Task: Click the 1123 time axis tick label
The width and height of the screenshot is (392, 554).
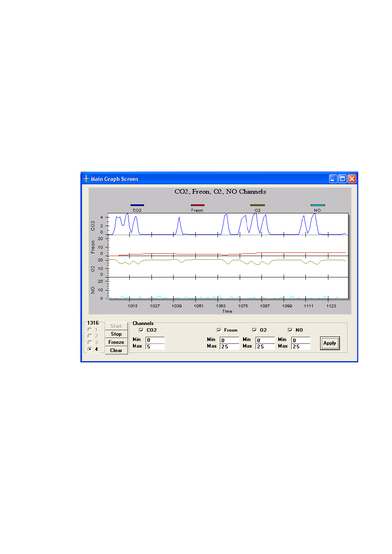Action: point(331,306)
